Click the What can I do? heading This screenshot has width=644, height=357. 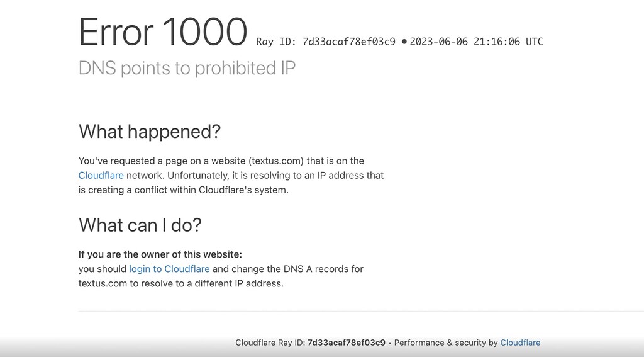point(140,225)
